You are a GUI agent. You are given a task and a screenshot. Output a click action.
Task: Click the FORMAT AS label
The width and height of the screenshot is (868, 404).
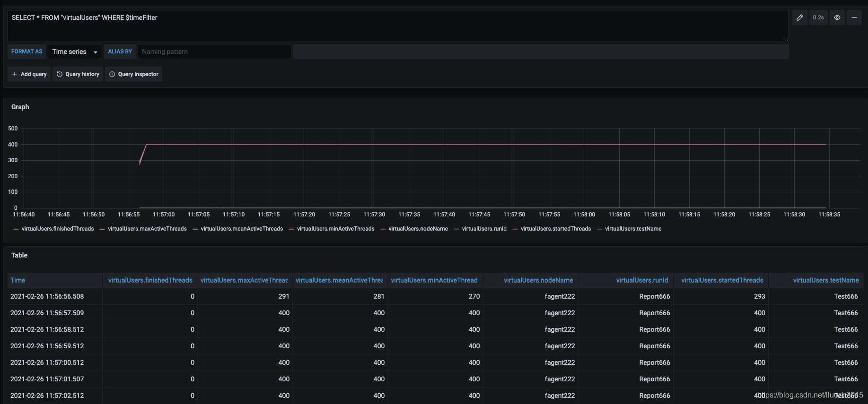coord(26,52)
